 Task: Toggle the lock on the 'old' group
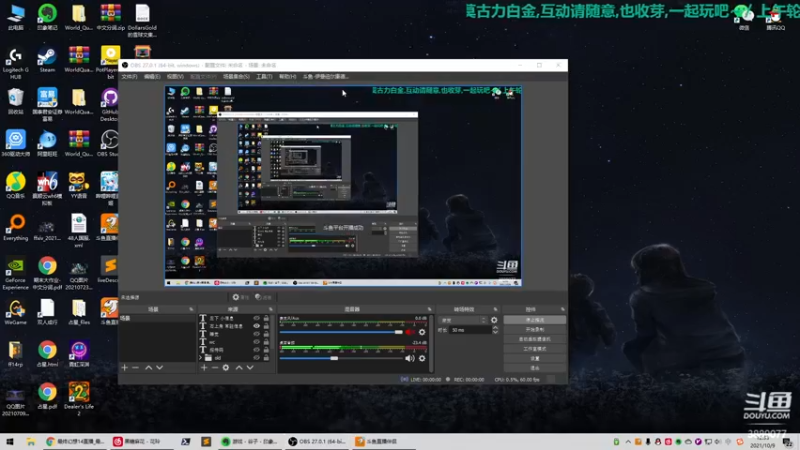266,358
